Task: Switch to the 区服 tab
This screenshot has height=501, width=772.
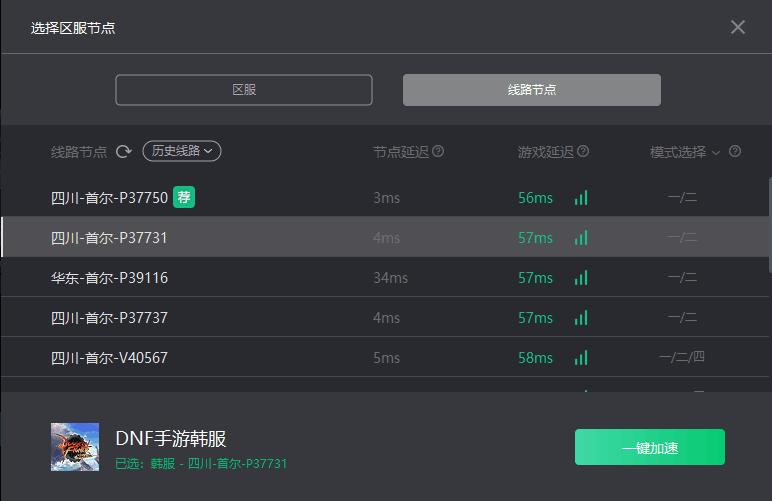Action: (244, 90)
